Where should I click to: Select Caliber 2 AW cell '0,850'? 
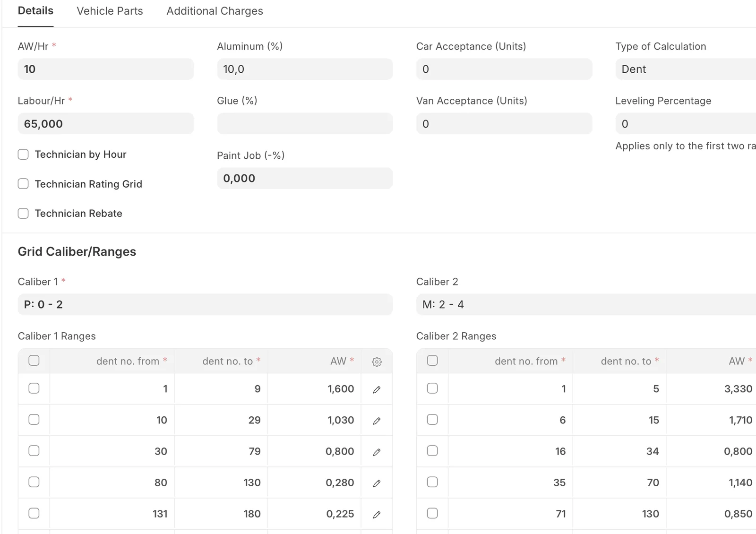pyautogui.click(x=711, y=514)
